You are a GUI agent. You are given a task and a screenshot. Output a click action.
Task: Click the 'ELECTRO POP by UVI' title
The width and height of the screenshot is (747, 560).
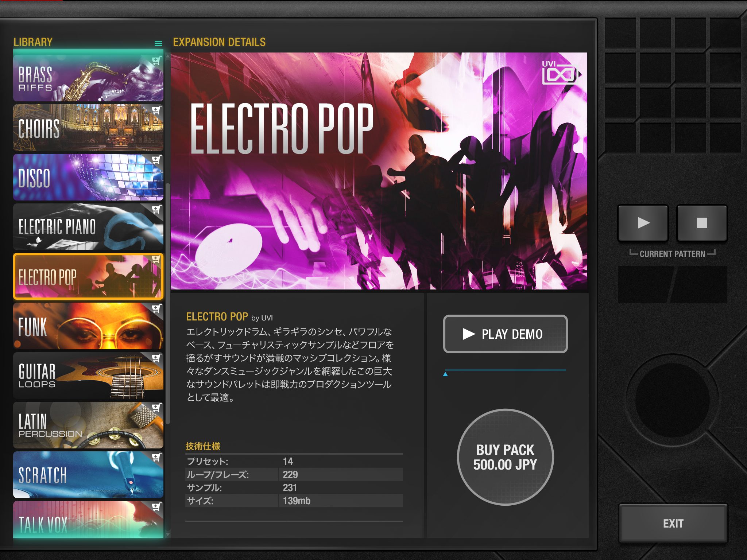229,316
